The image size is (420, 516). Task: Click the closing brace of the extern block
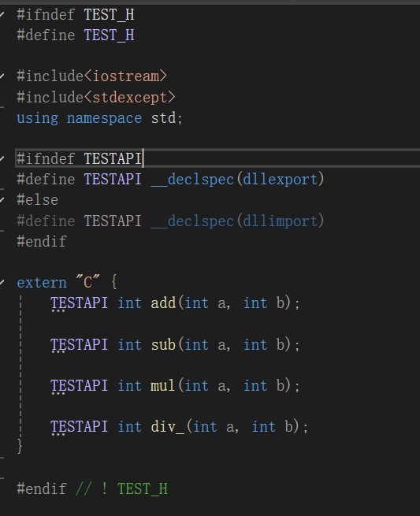[x=20, y=446]
